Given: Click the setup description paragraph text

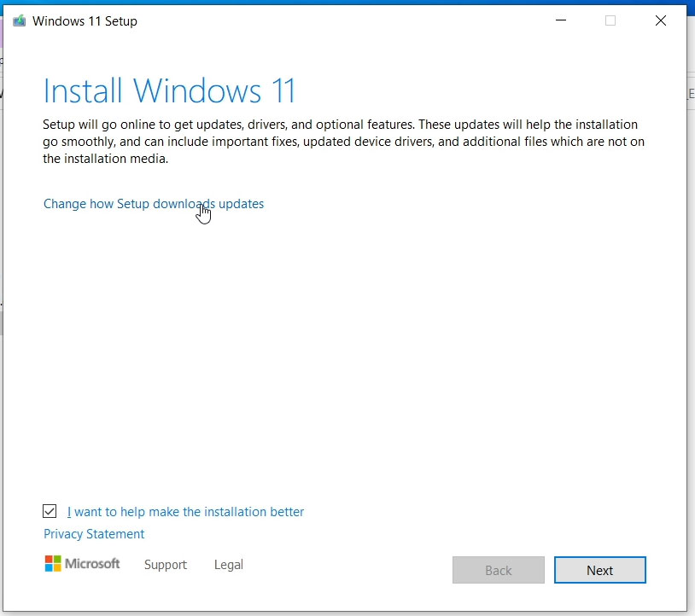Looking at the screenshot, I should (342, 142).
